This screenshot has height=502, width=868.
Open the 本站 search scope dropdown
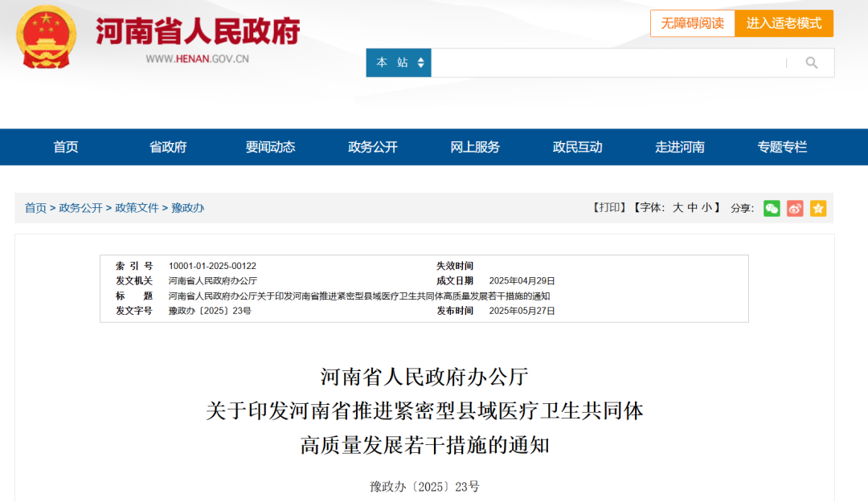click(399, 63)
